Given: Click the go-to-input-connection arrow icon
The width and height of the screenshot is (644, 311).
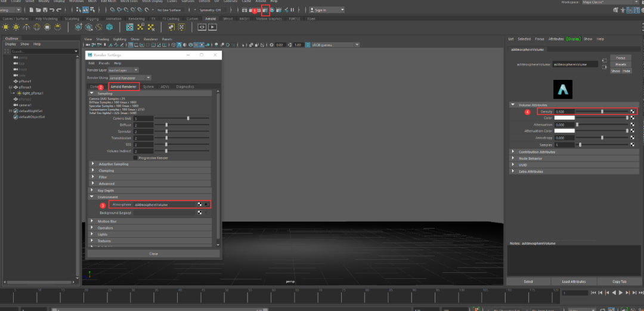Looking at the screenshot, I should pos(603,61).
